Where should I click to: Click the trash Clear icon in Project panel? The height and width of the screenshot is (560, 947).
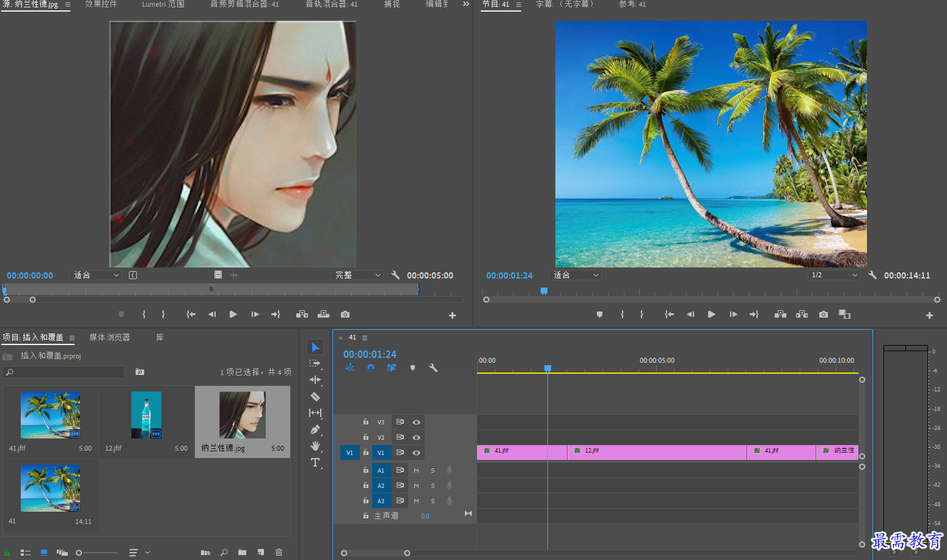279,552
